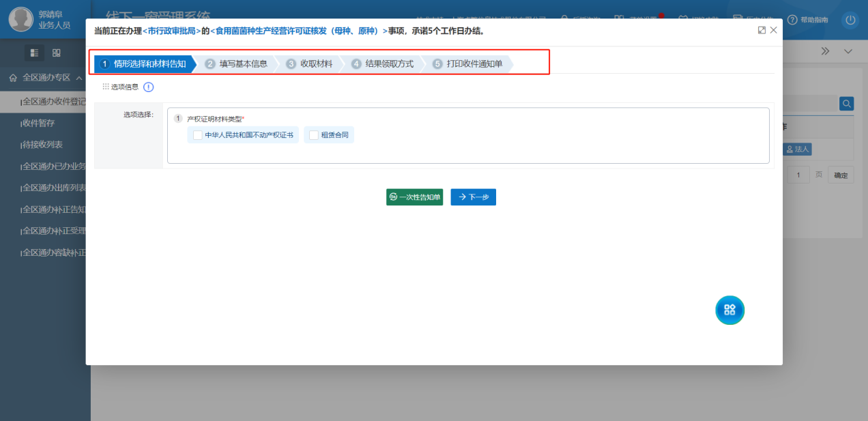
Task: Click the double right arrow expander
Action: [x=825, y=52]
